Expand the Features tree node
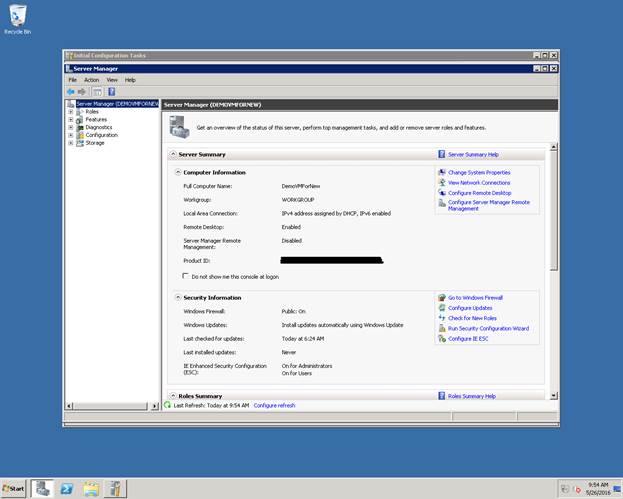The height and width of the screenshot is (499, 623). pyautogui.click(x=71, y=120)
